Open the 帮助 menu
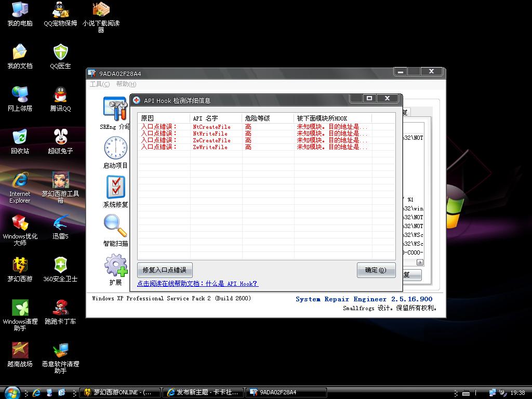Screen dimensions: 532x399 tap(126, 84)
